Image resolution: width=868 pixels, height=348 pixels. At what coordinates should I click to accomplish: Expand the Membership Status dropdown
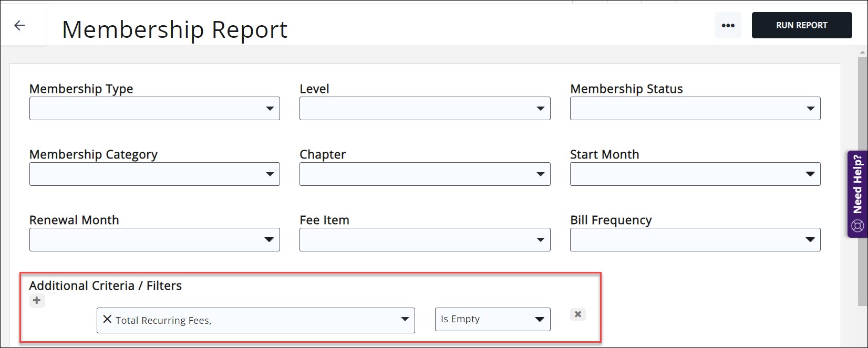coord(695,109)
